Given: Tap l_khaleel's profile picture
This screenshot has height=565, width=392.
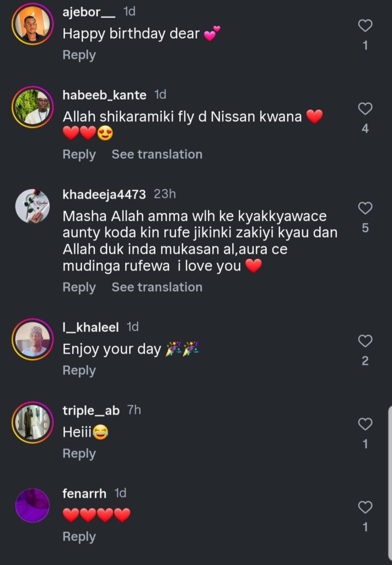Looking at the screenshot, I should pyautogui.click(x=33, y=339).
